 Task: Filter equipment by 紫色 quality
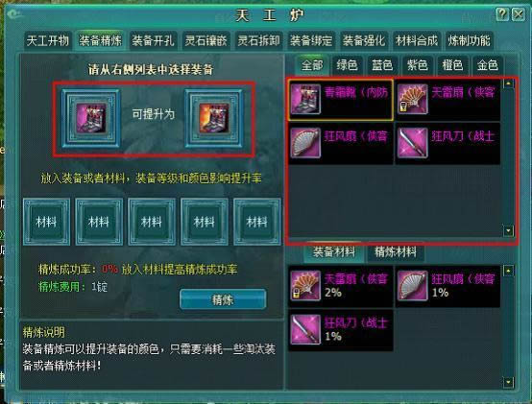418,64
